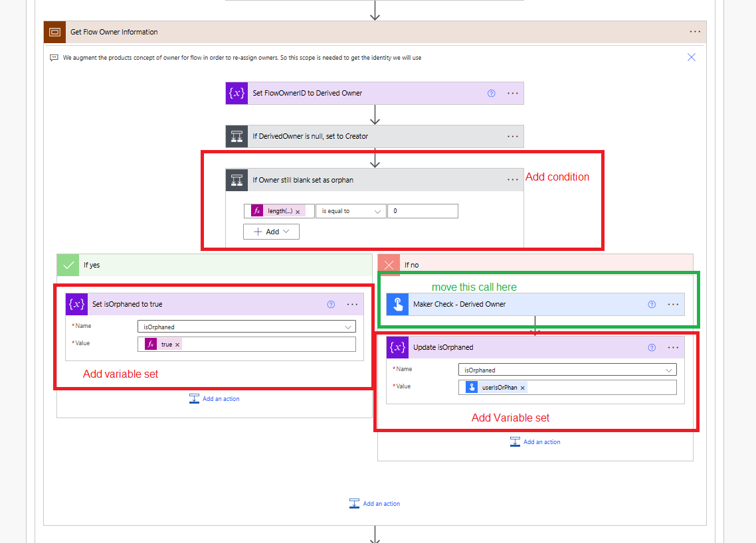Click the {x} icon on Set FlowOwnerID action
This screenshot has height=543, width=756.
click(236, 93)
